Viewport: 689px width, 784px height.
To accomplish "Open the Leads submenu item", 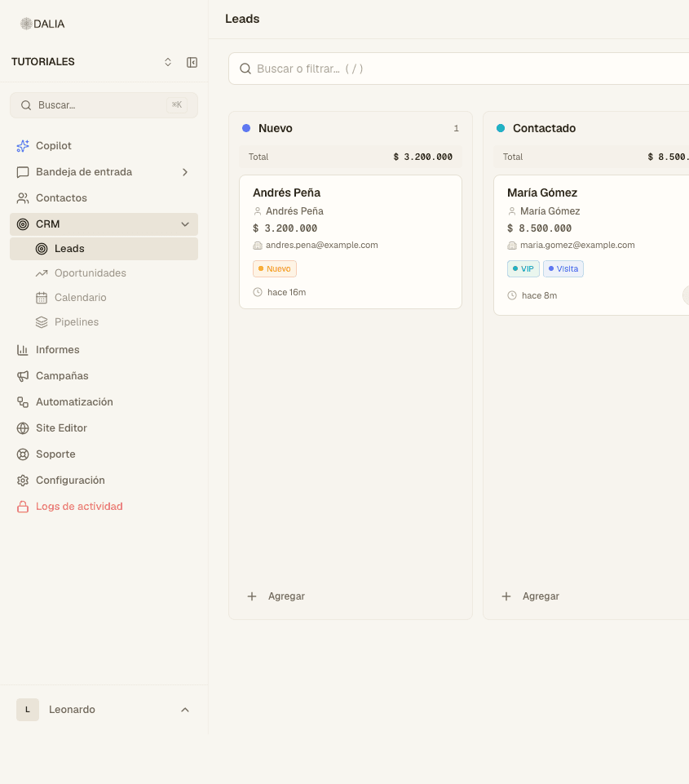I will coord(104,249).
